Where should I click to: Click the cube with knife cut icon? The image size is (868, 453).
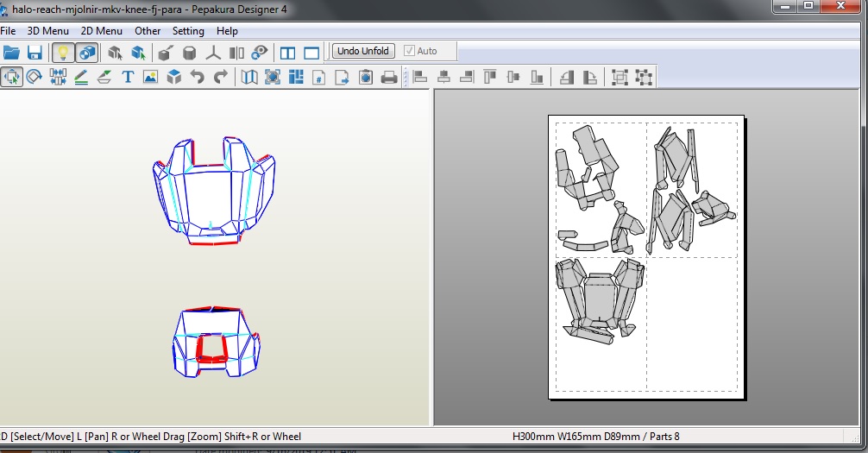point(166,53)
